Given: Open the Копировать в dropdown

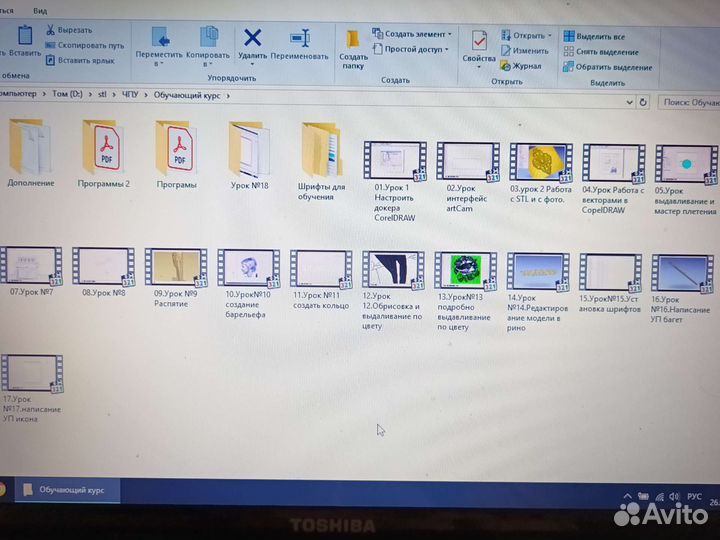Looking at the screenshot, I should pos(208,47).
